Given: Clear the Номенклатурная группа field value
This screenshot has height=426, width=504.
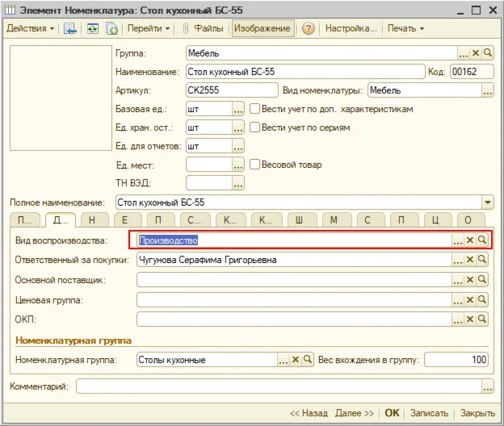Looking at the screenshot, I should coord(296,360).
